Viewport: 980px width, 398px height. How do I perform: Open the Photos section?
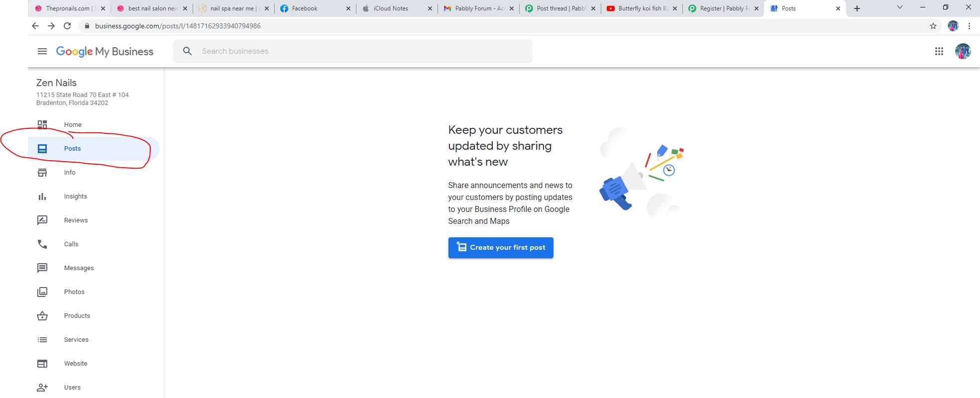[x=74, y=292]
